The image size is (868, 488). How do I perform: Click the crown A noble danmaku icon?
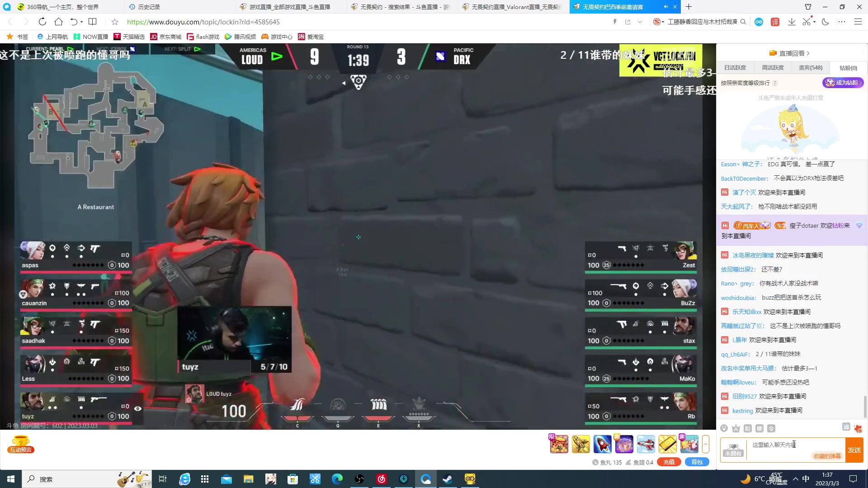736,428
